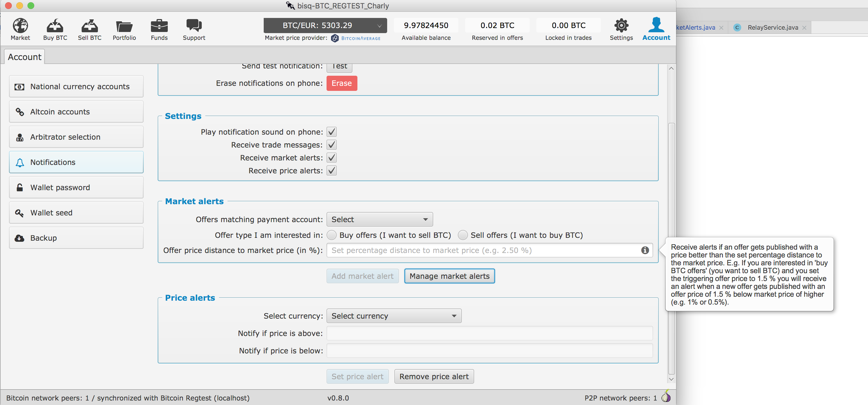This screenshot has width=868, height=405.
Task: Click the RelayService.java class icon
Action: click(x=737, y=28)
